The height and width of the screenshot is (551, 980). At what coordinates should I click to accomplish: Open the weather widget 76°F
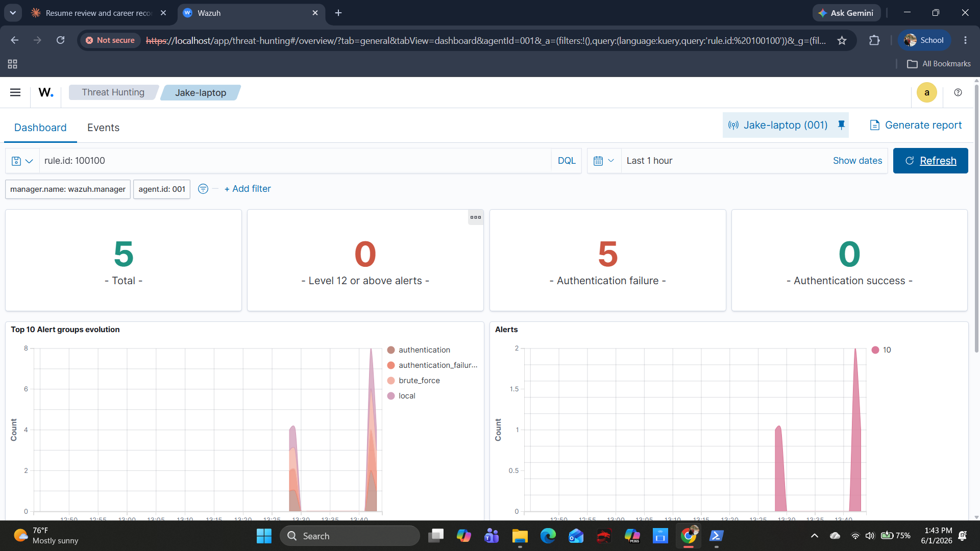coord(46,536)
